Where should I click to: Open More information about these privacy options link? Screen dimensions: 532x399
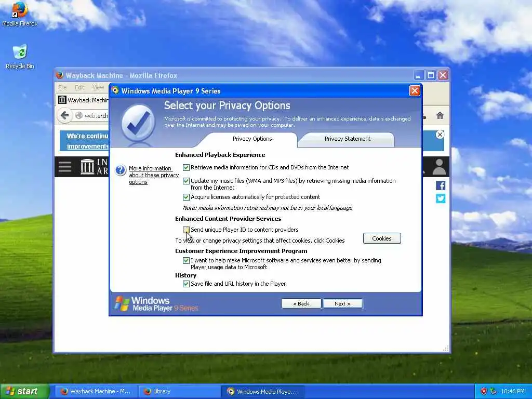click(154, 175)
